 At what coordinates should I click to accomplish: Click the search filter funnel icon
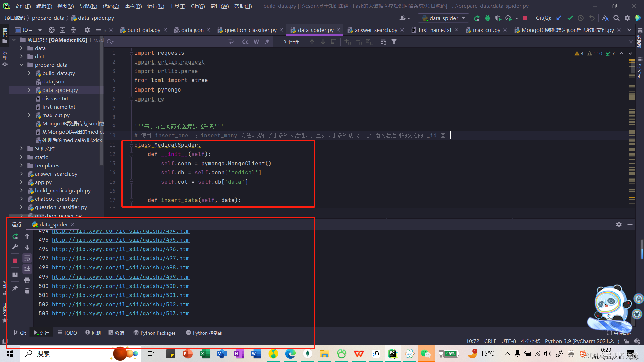394,42
